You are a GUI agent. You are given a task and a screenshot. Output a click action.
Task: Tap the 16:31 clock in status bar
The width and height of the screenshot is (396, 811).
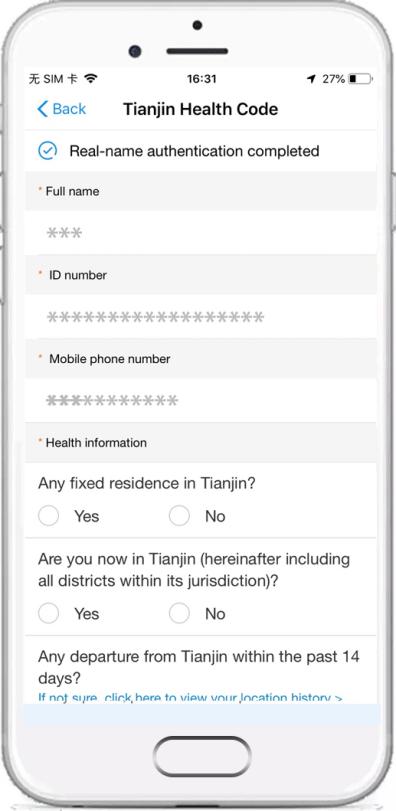coord(202,79)
